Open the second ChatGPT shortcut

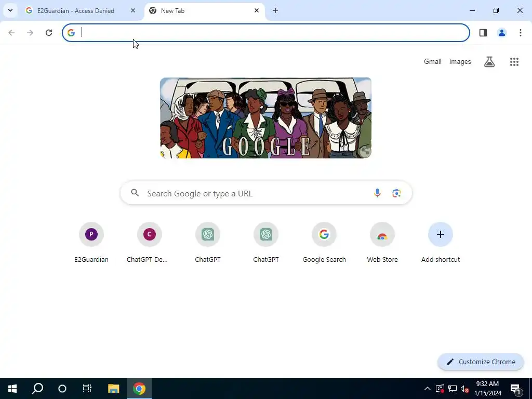tap(266, 242)
